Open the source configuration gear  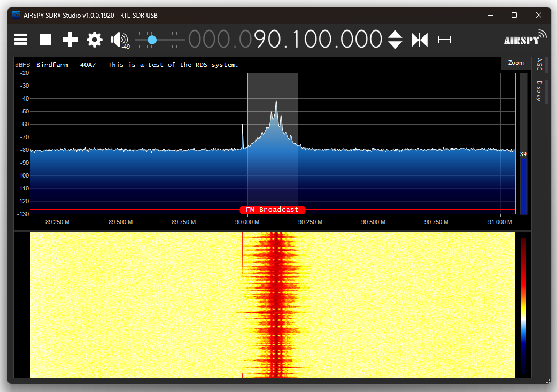[x=94, y=40]
